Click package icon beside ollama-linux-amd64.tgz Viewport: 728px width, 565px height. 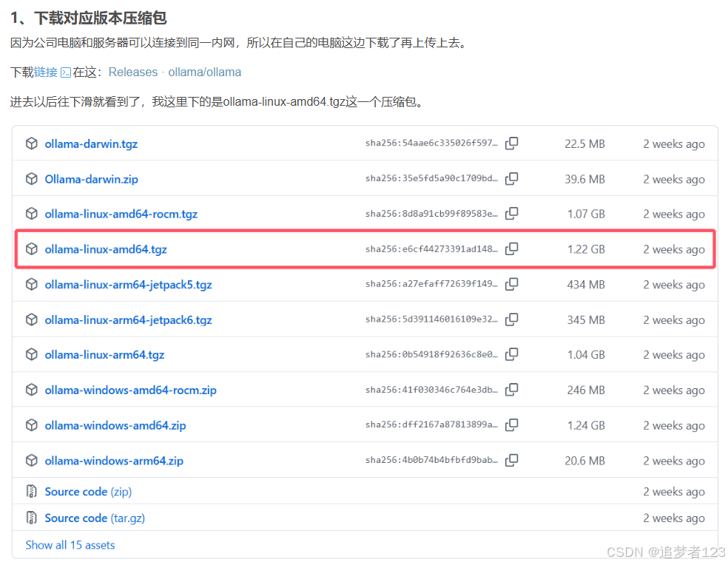point(32,248)
